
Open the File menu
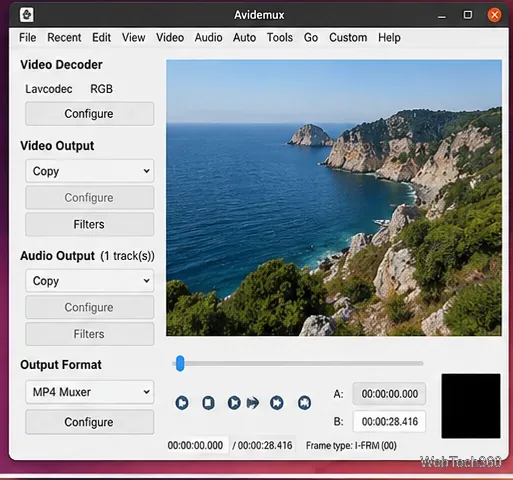coord(27,37)
